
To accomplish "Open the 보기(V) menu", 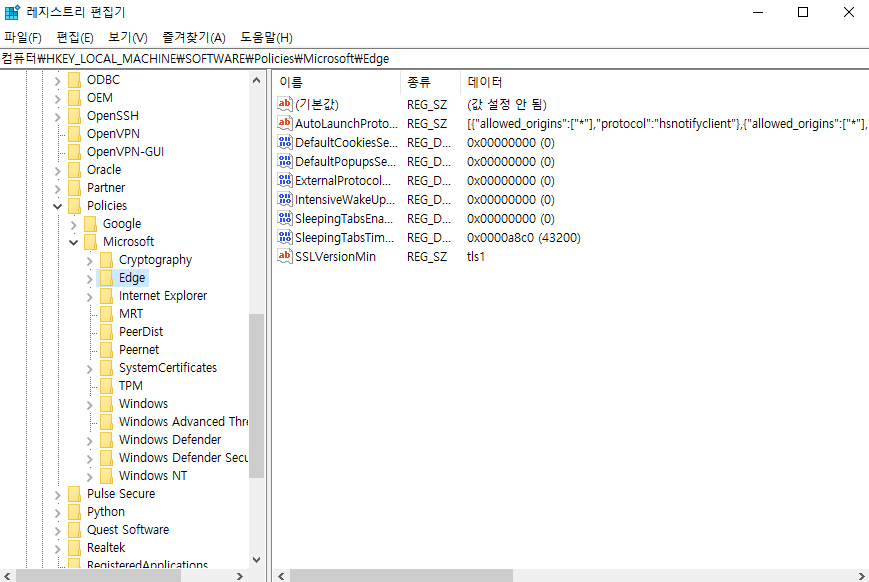I will (x=127, y=37).
